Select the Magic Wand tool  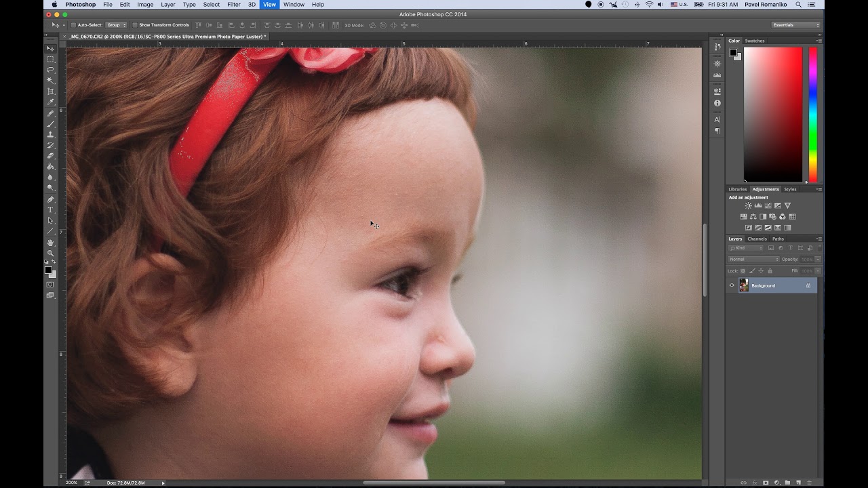point(50,81)
